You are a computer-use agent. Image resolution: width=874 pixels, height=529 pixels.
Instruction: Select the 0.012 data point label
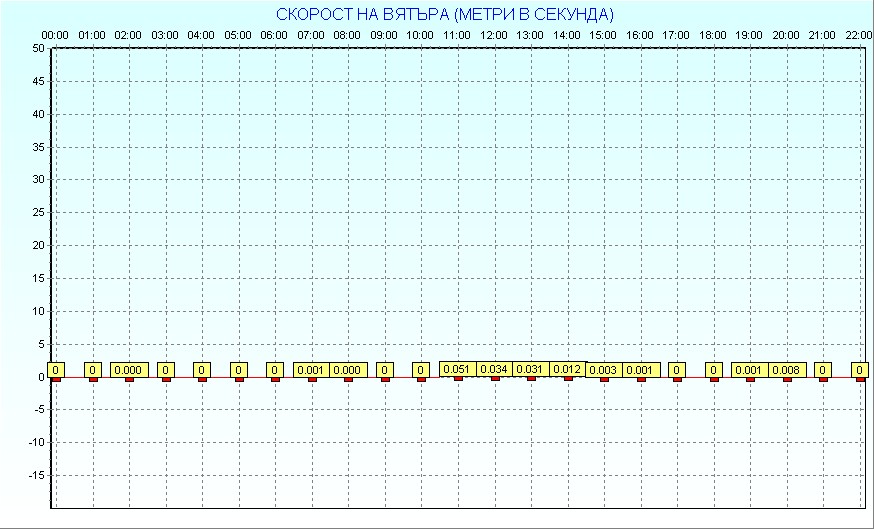(x=567, y=369)
